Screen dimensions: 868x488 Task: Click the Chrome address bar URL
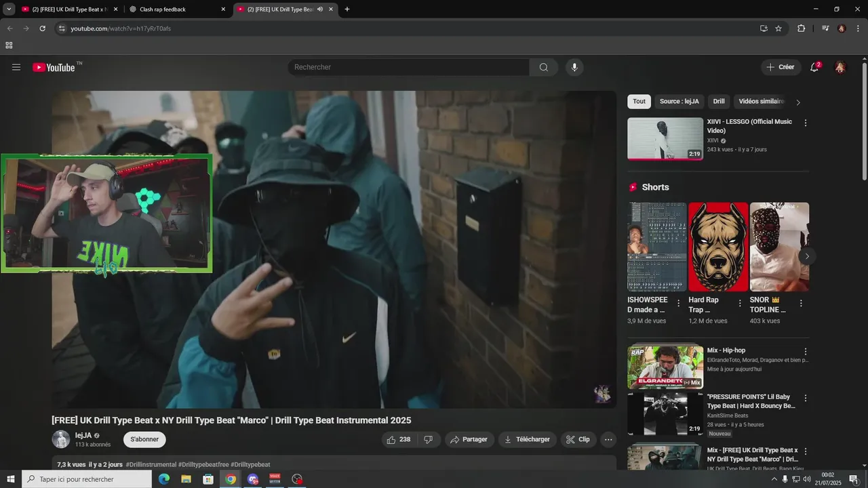click(x=121, y=28)
